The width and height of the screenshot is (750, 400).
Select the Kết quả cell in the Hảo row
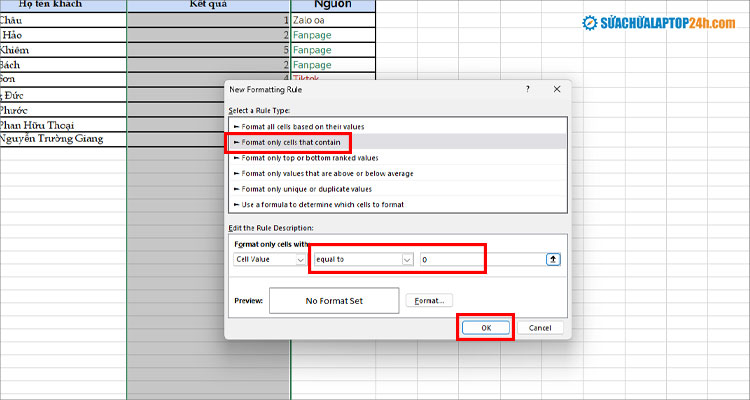[x=209, y=35]
